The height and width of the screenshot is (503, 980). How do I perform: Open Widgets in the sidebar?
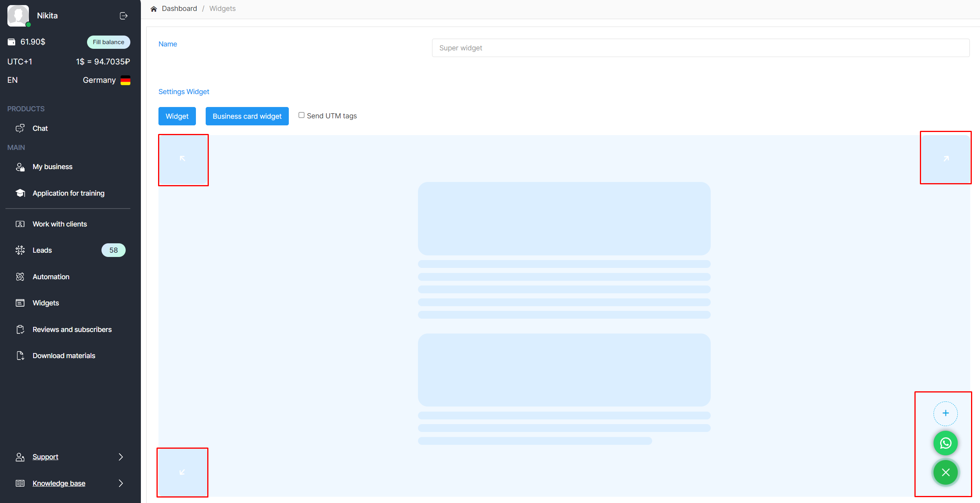pos(46,303)
